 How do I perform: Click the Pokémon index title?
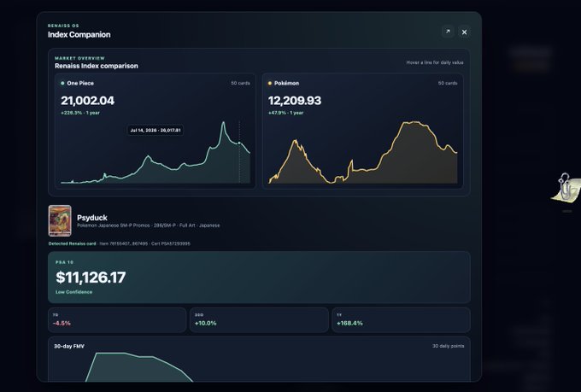point(286,84)
